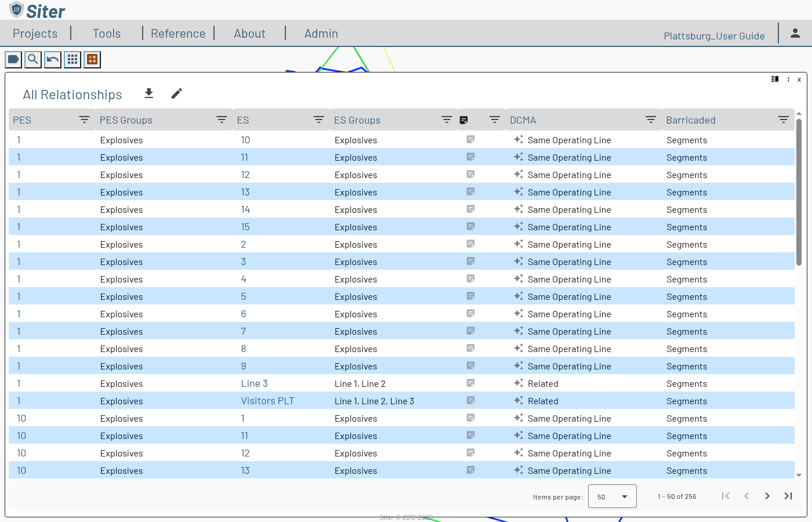812x522 pixels.
Task: Jump to the first page
Action: 726,496
